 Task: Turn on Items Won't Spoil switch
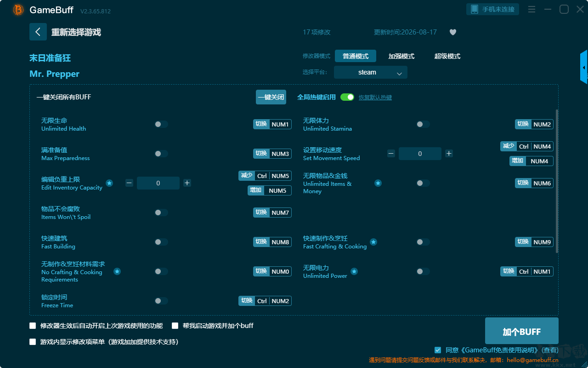161,213
